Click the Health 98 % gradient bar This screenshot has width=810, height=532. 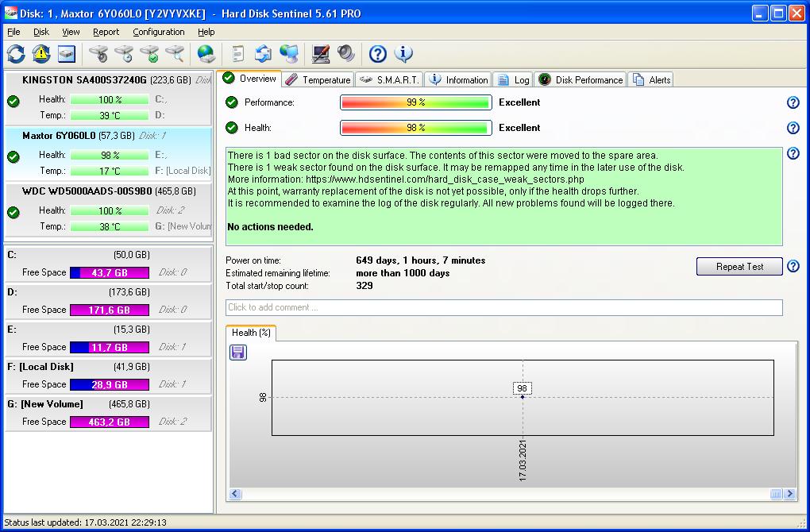coord(416,128)
